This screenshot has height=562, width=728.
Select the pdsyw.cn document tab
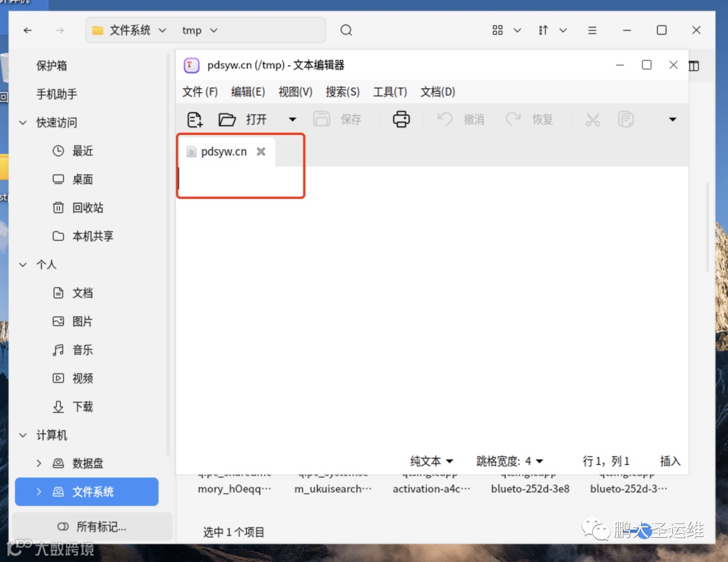pyautogui.click(x=223, y=152)
